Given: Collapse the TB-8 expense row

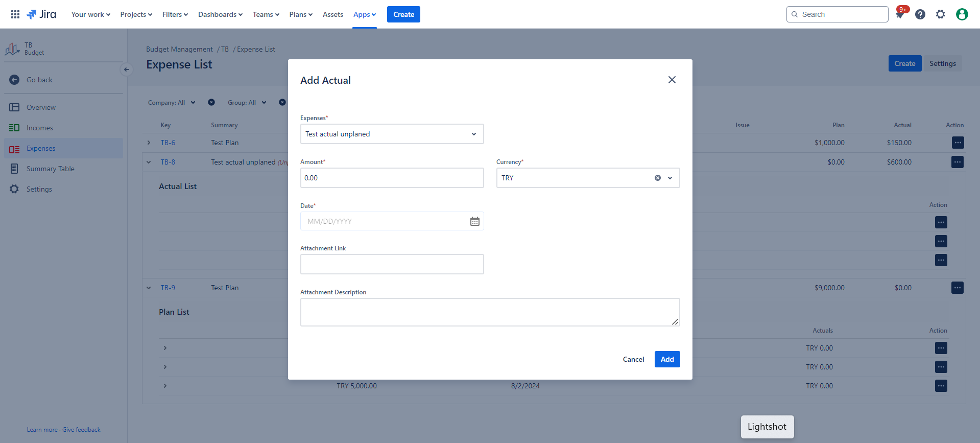Looking at the screenshot, I should [x=149, y=162].
